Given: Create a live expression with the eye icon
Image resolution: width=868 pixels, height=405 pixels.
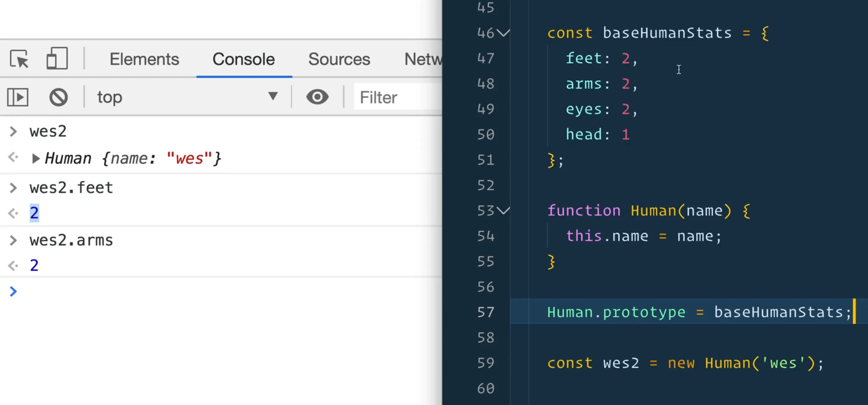Looking at the screenshot, I should [317, 97].
